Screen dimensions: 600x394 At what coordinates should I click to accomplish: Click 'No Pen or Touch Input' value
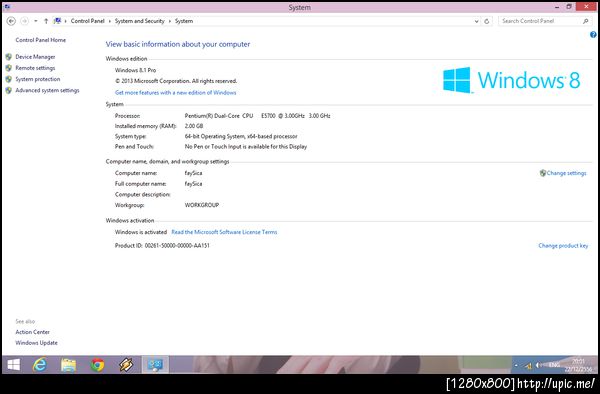pos(246,147)
